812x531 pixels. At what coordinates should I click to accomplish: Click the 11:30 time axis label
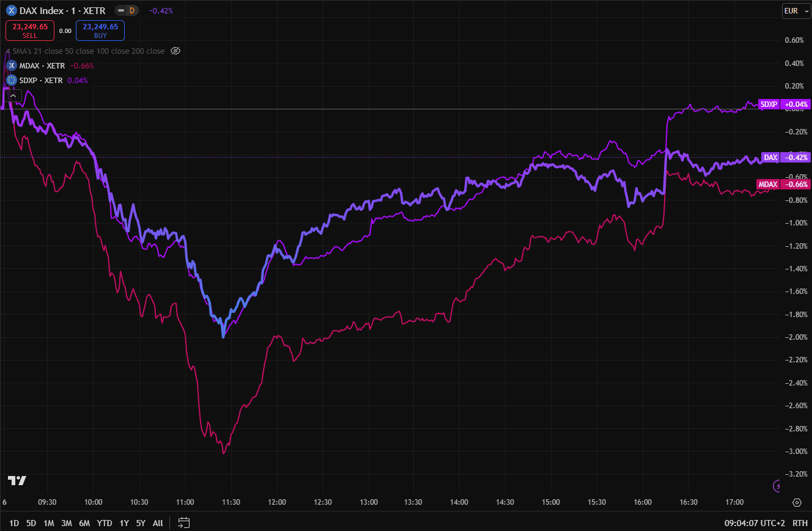(231, 502)
